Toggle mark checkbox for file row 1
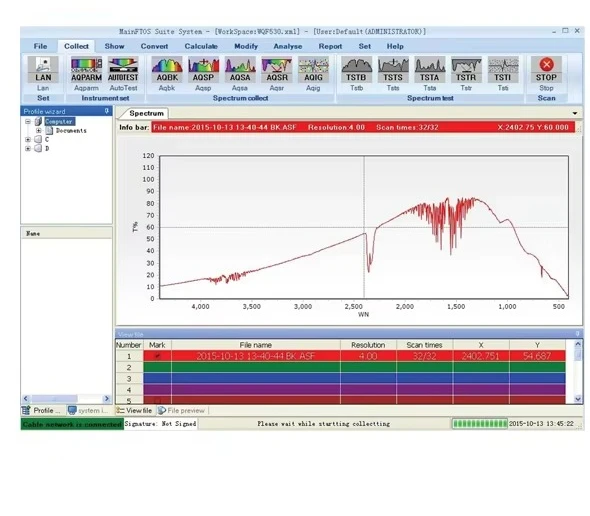Screen dimensions: 590x516 click(x=157, y=356)
